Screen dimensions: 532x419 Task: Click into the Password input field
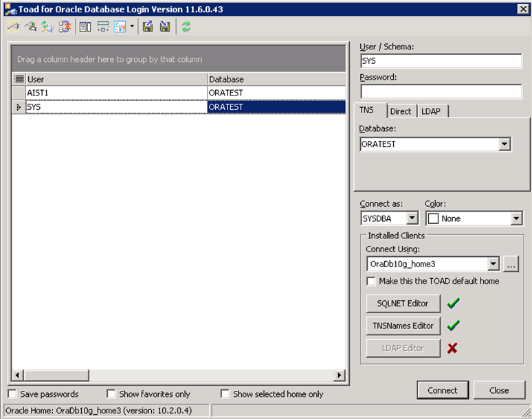[441, 91]
